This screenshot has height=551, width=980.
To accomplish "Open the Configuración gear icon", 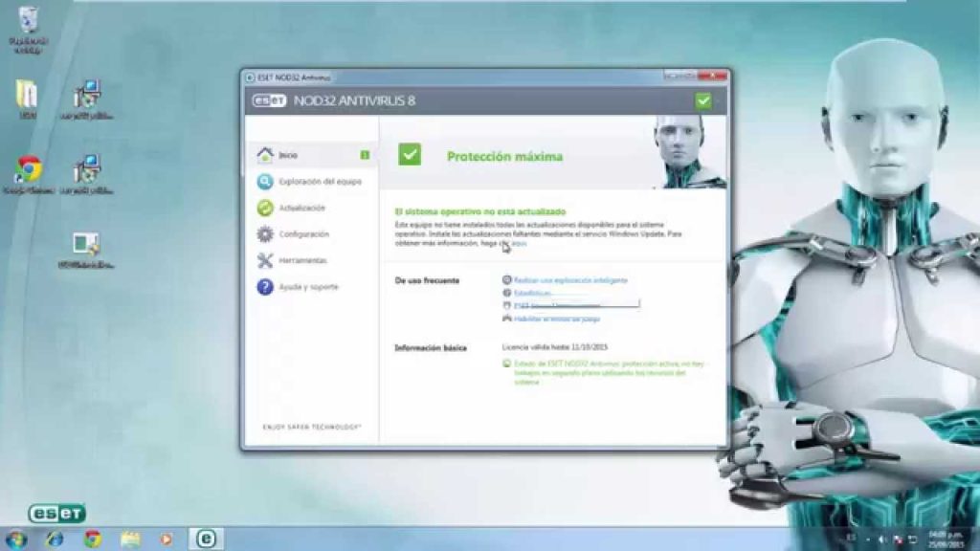I will coord(264,233).
